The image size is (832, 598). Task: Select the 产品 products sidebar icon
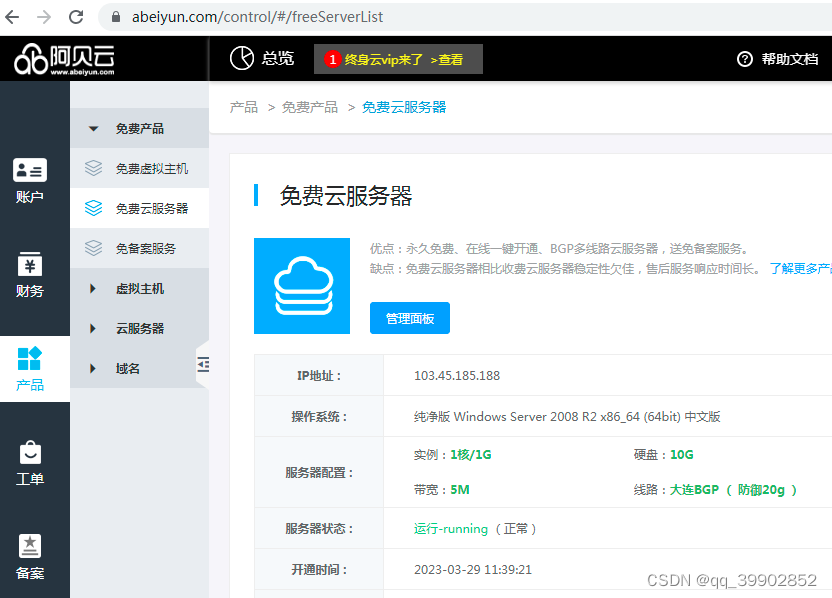tap(30, 369)
